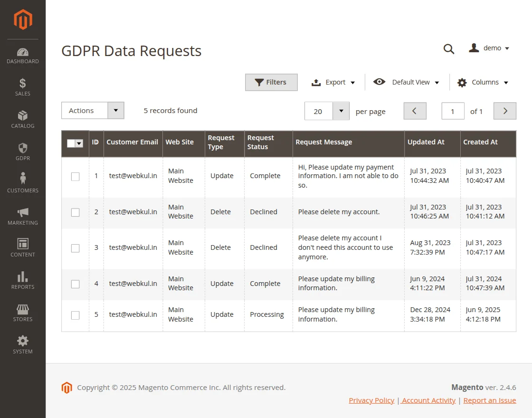
Task: Open the Privacy Policy link
Action: pyautogui.click(x=371, y=400)
